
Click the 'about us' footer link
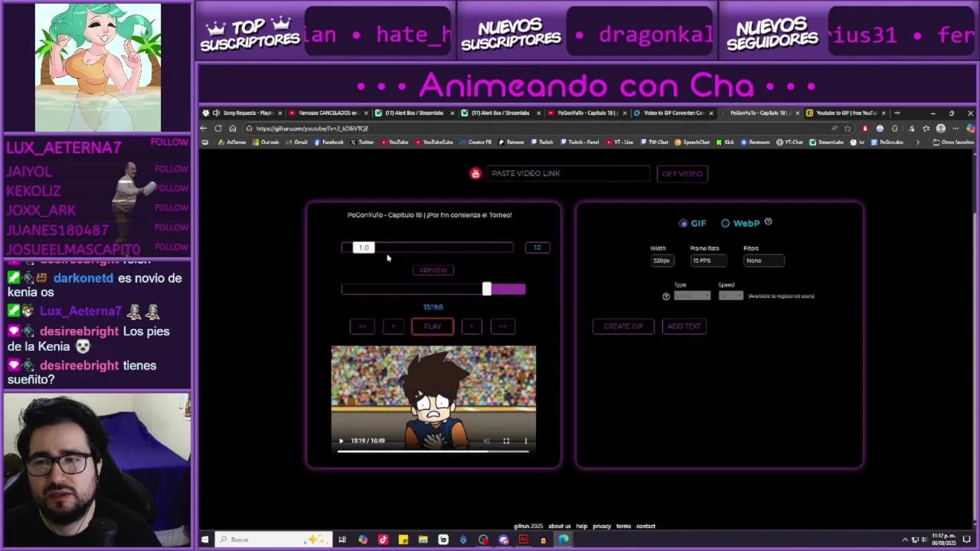[x=559, y=526]
